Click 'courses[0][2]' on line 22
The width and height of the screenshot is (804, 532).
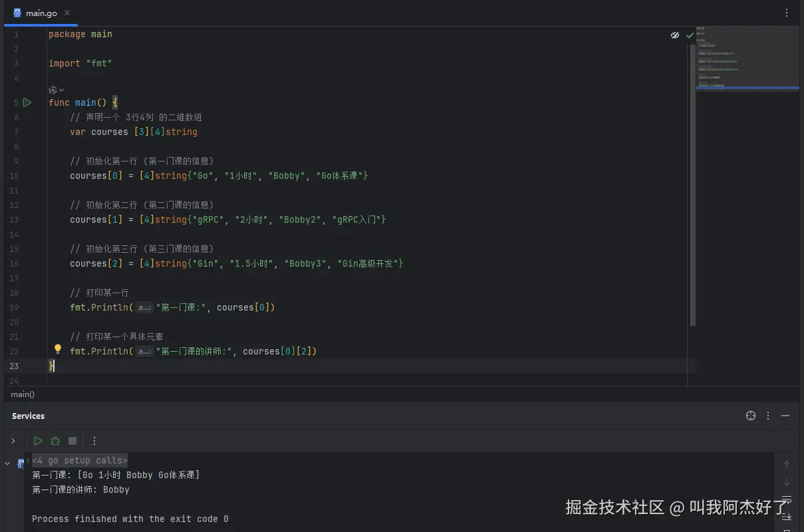point(277,351)
